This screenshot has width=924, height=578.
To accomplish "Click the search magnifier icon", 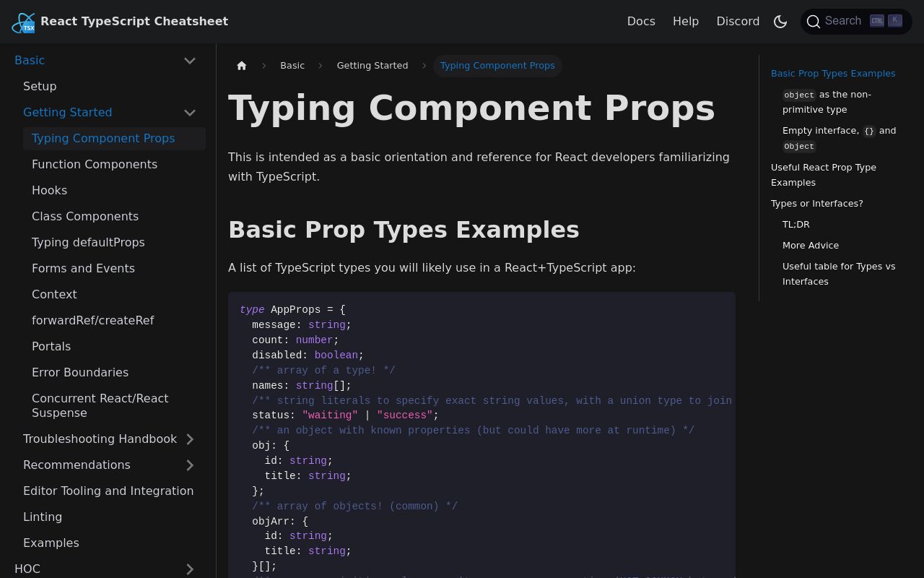I will 814,21.
